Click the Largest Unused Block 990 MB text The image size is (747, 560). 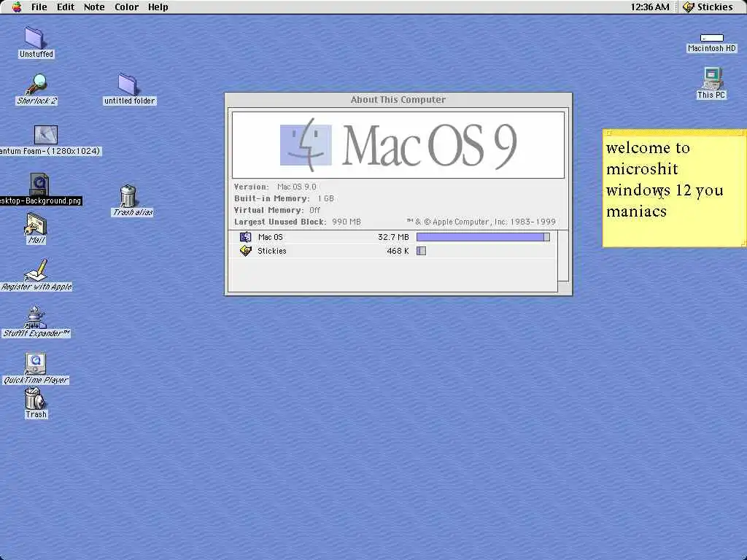click(298, 222)
